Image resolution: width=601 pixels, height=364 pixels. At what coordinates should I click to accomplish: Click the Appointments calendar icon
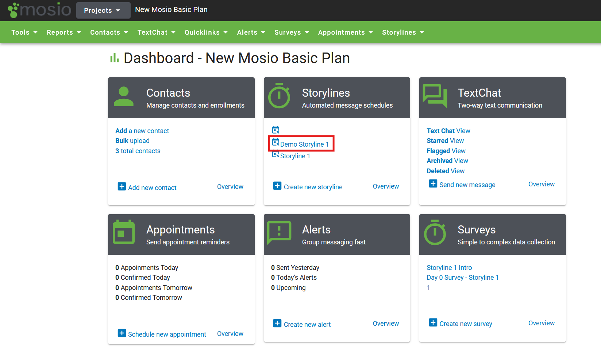click(x=124, y=232)
